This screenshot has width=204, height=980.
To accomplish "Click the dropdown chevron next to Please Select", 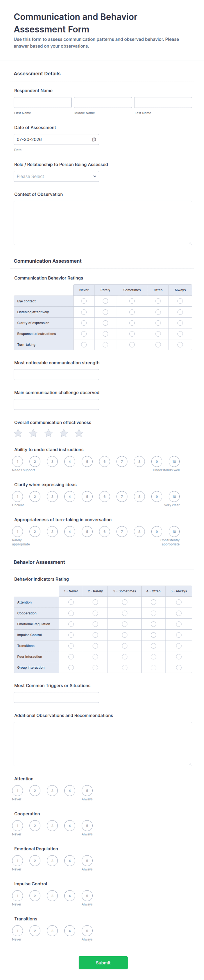I will click(95, 176).
